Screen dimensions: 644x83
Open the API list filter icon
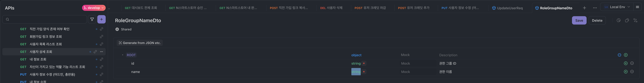click(x=92, y=19)
